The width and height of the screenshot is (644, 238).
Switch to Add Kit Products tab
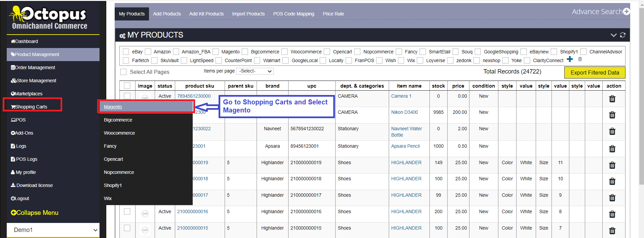206,14
